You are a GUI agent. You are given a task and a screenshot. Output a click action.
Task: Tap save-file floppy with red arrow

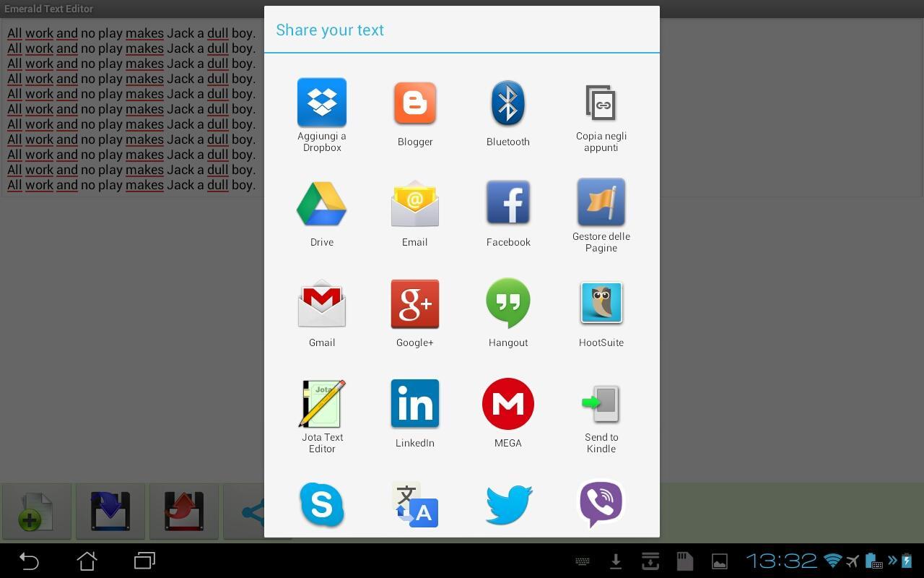pos(184,512)
